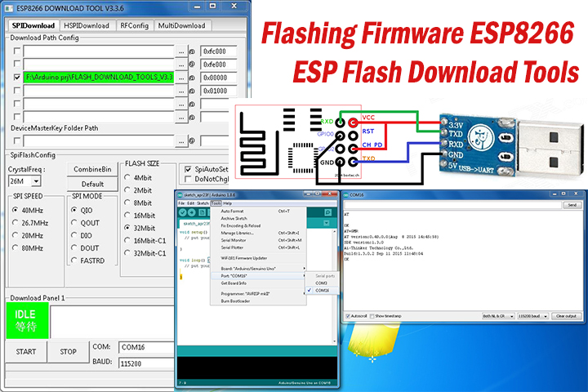The width and height of the screenshot is (588, 392).
Task: Toggle the SpiAutoSet checkbox
Action: [x=188, y=170]
